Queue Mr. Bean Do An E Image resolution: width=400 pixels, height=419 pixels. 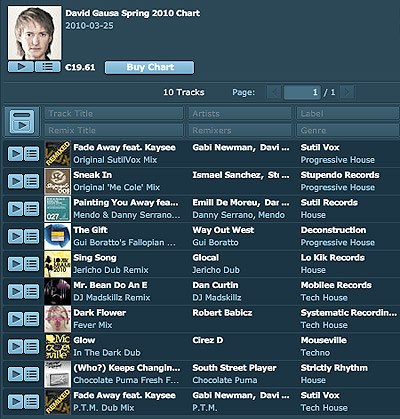click(32, 292)
